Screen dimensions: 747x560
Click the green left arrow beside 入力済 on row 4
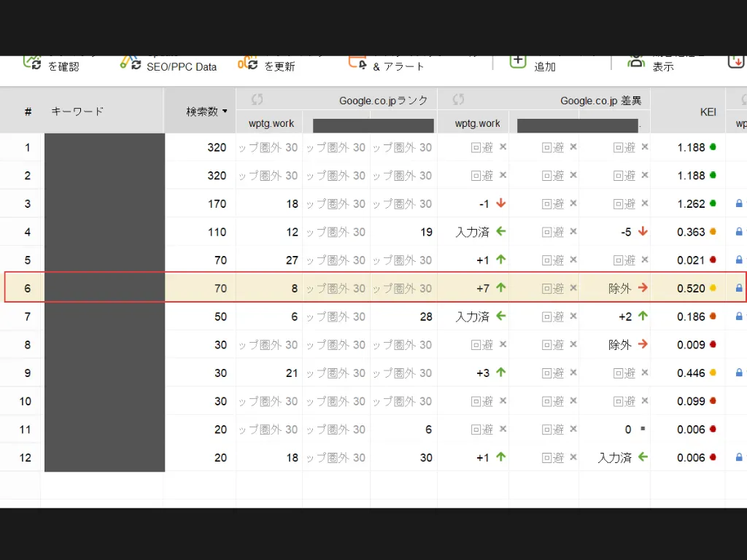coord(500,232)
